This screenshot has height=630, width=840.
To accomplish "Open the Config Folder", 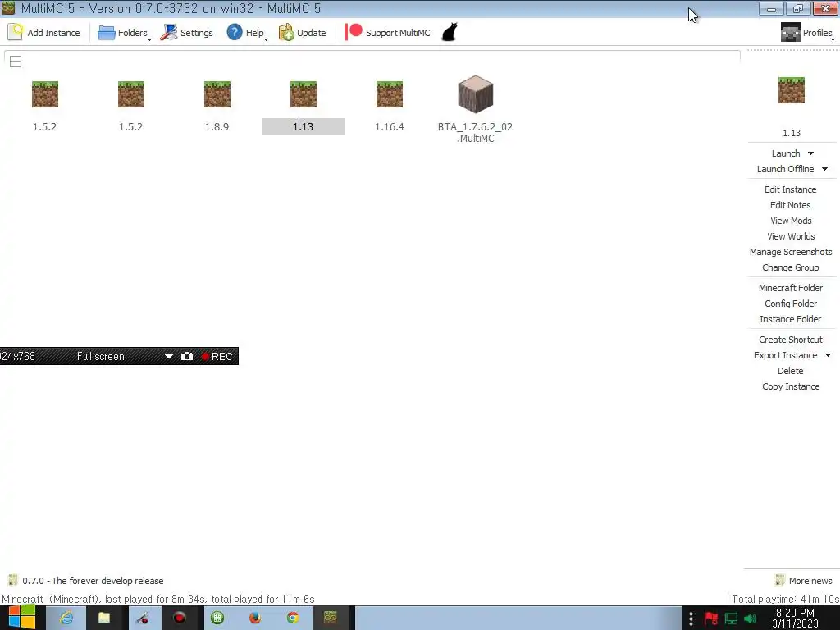I will (x=790, y=304).
